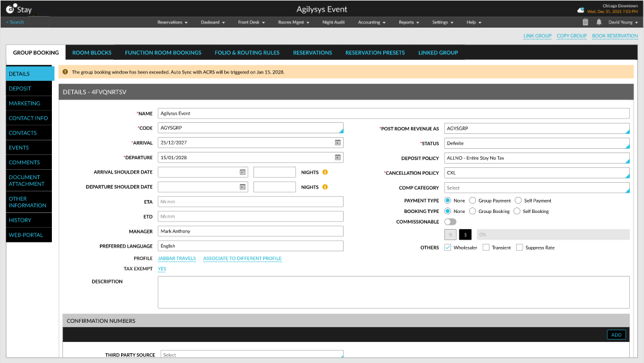This screenshot has height=363, width=644.
Task: Open the Linked Group tab
Action: point(438,52)
